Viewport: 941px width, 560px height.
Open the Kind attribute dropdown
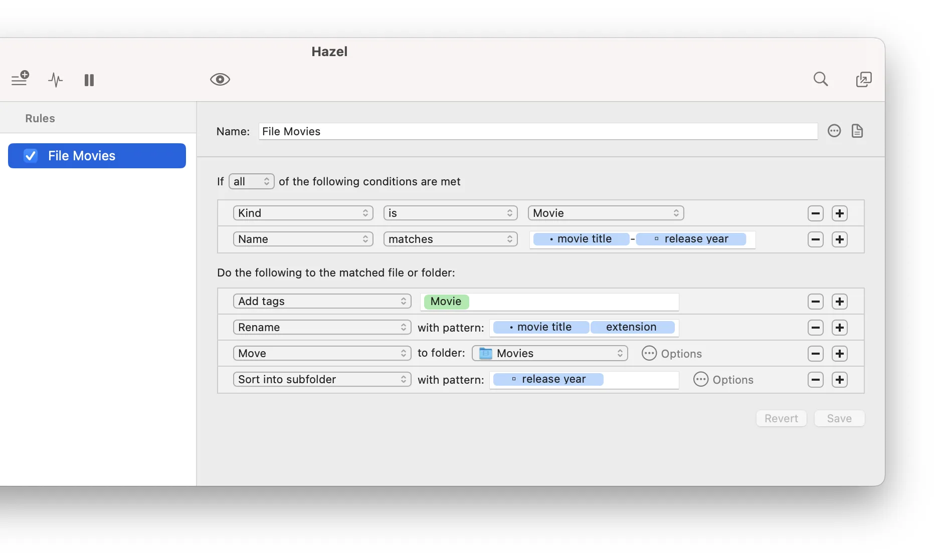[303, 213]
